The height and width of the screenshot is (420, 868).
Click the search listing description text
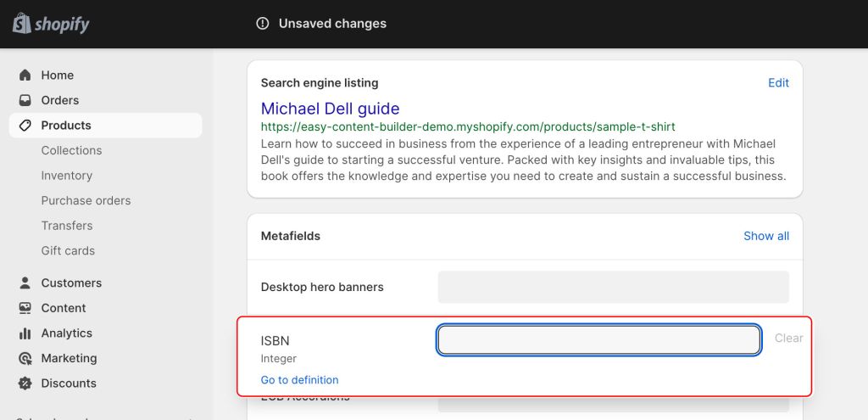click(x=524, y=160)
